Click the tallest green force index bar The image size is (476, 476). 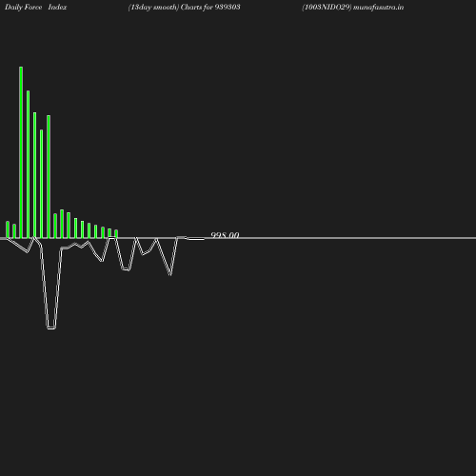[21, 152]
